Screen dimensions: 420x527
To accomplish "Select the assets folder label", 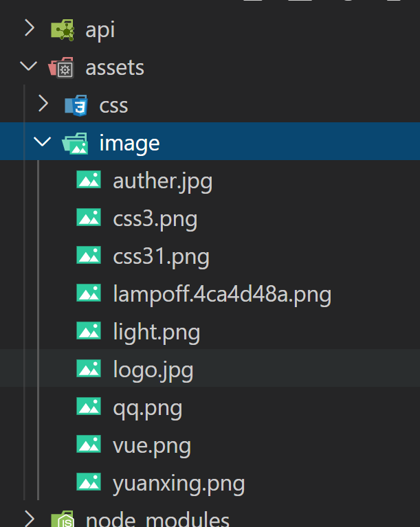I will (x=115, y=68).
